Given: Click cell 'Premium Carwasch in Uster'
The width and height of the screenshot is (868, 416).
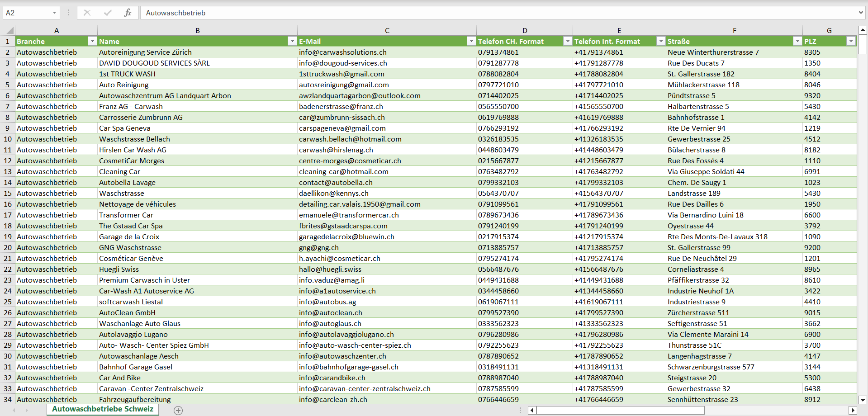Looking at the screenshot, I should [197, 280].
